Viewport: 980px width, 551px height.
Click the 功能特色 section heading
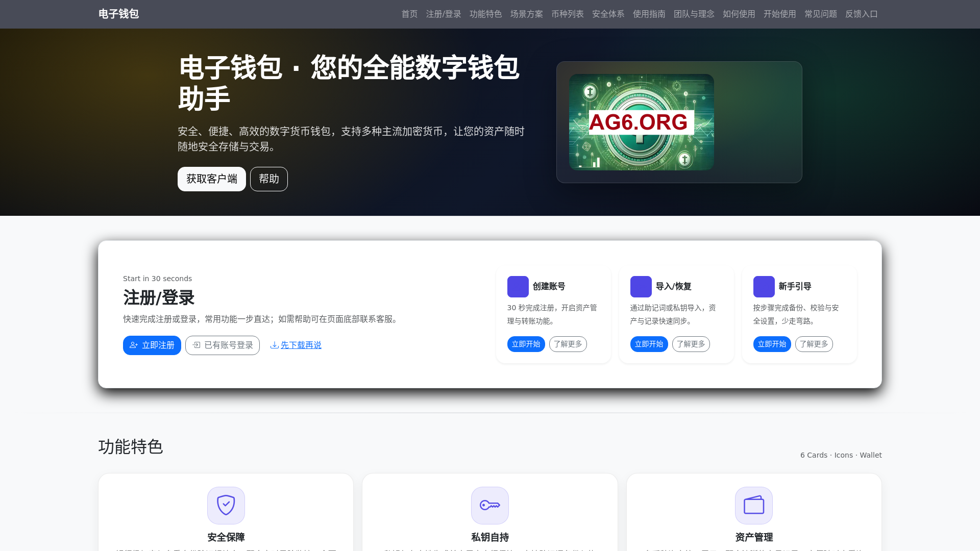pos(131,447)
